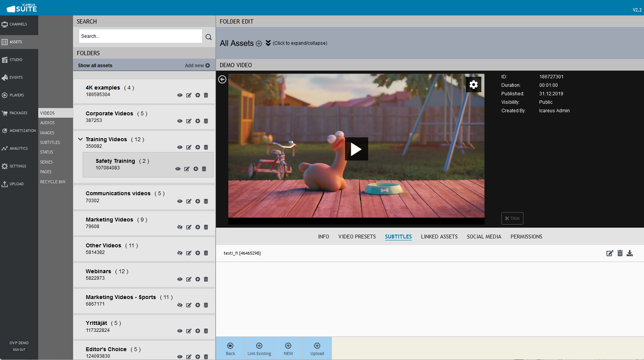Click plus icon next to All Assets

[x=259, y=44]
